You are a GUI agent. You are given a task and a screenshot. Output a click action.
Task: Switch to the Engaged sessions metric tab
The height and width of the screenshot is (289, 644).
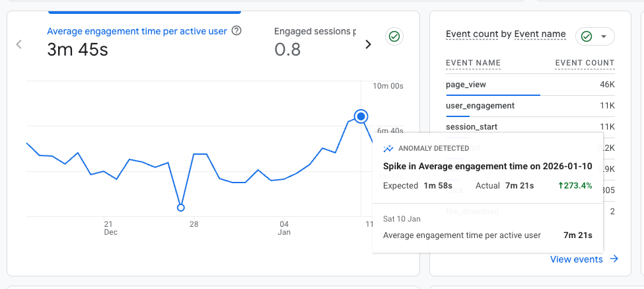click(315, 30)
